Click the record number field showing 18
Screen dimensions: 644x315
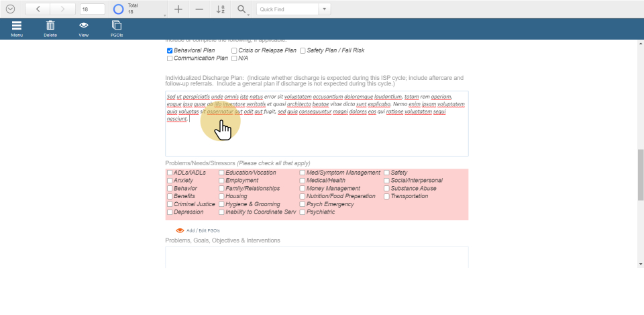92,9
